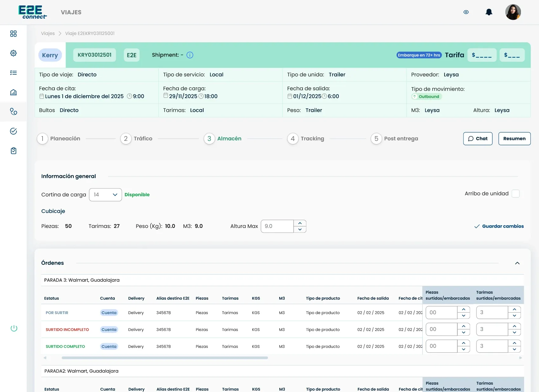Image resolution: width=539 pixels, height=392 pixels.
Task: Open the warehouse building icon in sidebar
Action: pos(13,92)
